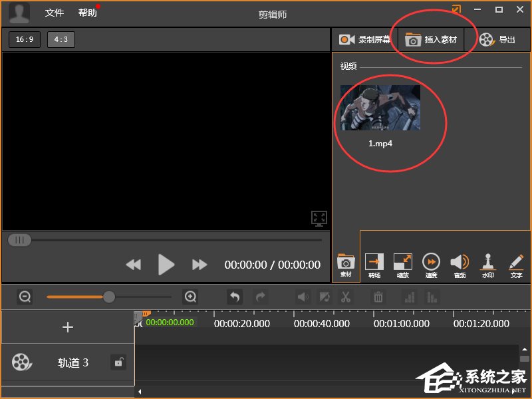
Task: Toggle the lock on 轨道 3
Action: pyautogui.click(x=118, y=362)
